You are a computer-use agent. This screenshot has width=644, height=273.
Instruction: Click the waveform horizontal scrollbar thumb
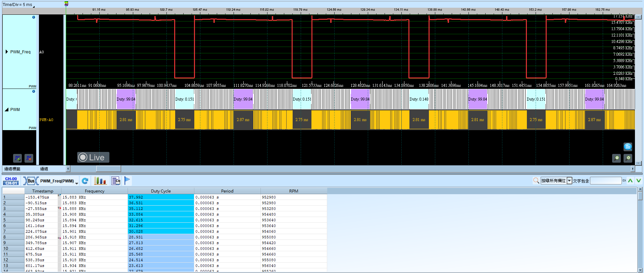[108, 169]
